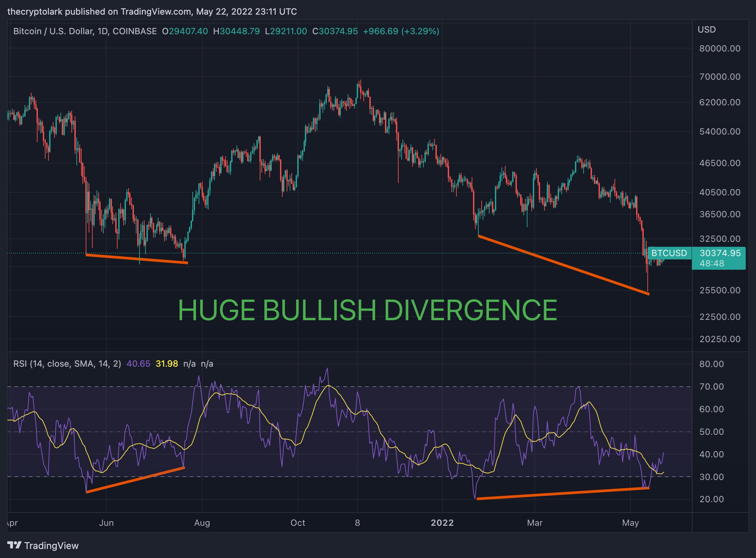Screen dimensions: 756x558
Task: Click the 30374.95 current price value
Action: 720,253
